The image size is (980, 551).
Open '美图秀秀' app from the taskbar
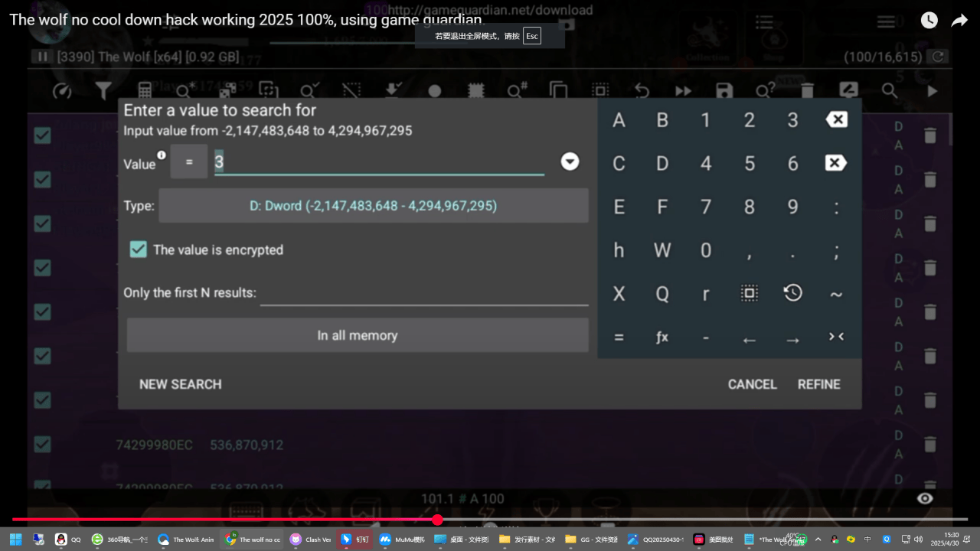click(x=714, y=540)
